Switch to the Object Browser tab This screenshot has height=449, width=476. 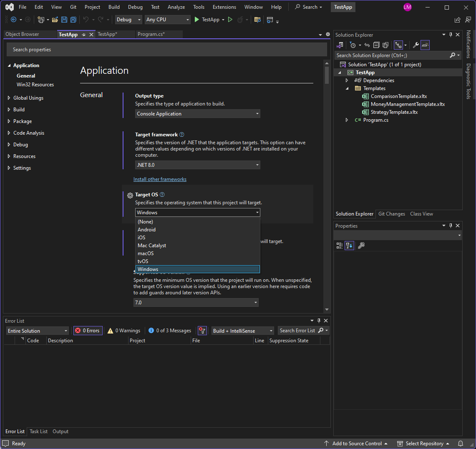pos(22,34)
